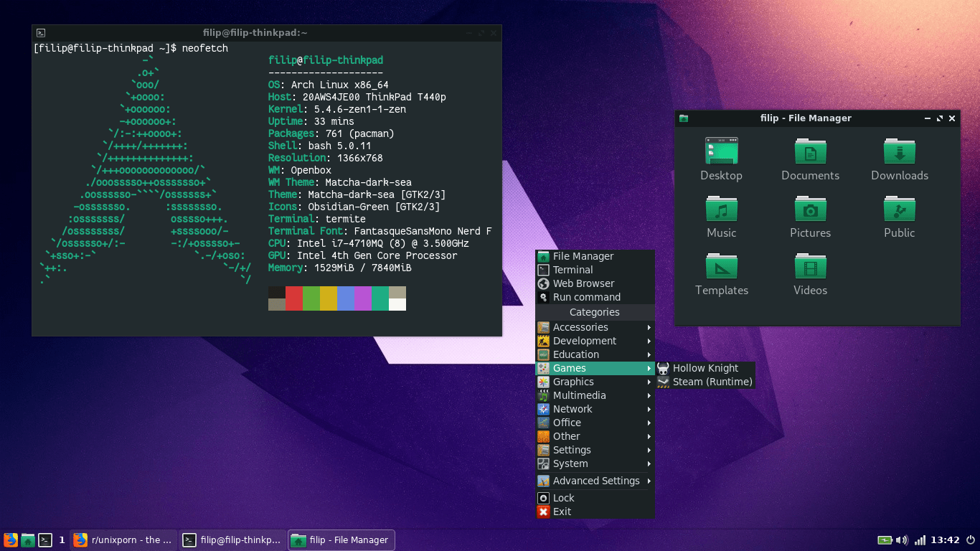Click the yellow neofetch color block
980x551 pixels.
click(x=329, y=298)
